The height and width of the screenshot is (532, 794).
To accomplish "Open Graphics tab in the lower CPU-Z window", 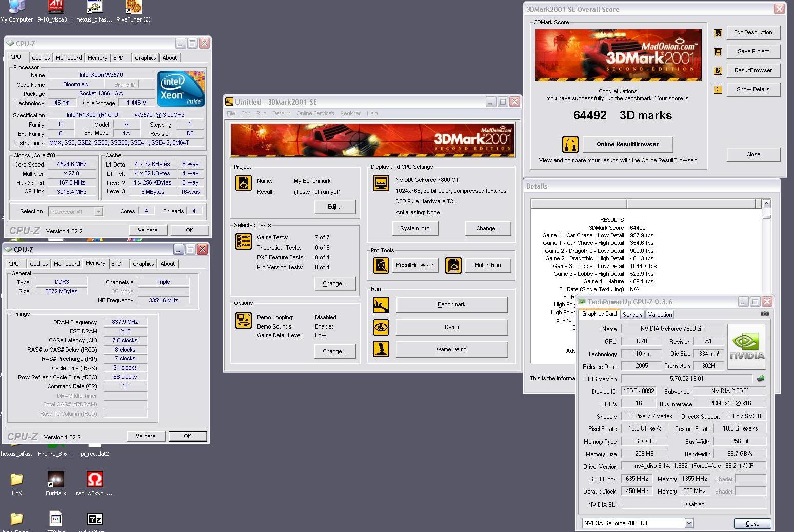I will [x=144, y=264].
